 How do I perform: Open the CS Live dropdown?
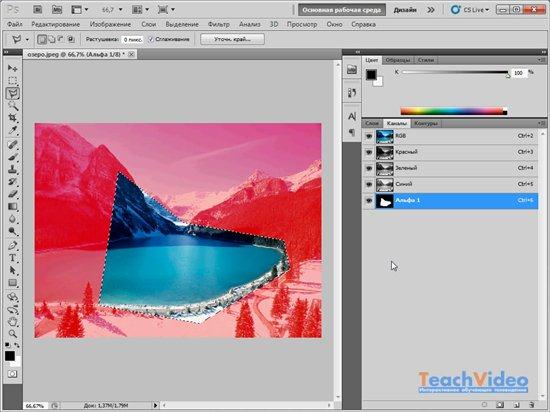coord(470,10)
